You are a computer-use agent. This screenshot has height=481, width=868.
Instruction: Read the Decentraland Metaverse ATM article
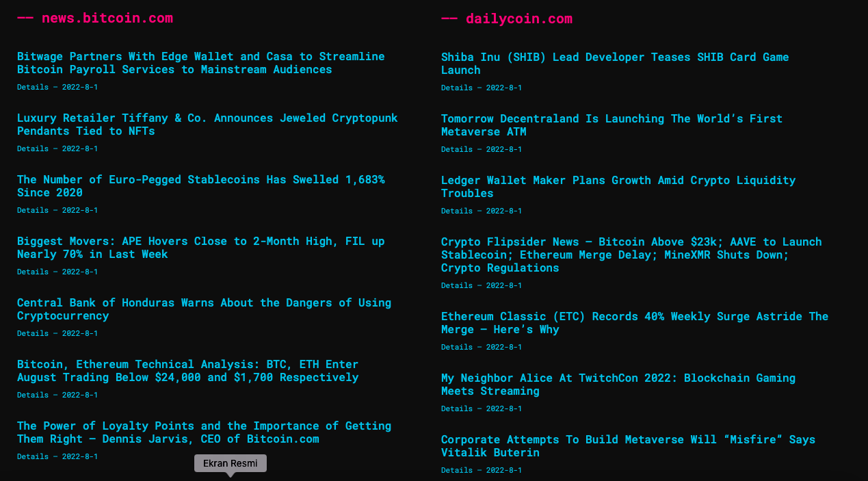pos(612,125)
